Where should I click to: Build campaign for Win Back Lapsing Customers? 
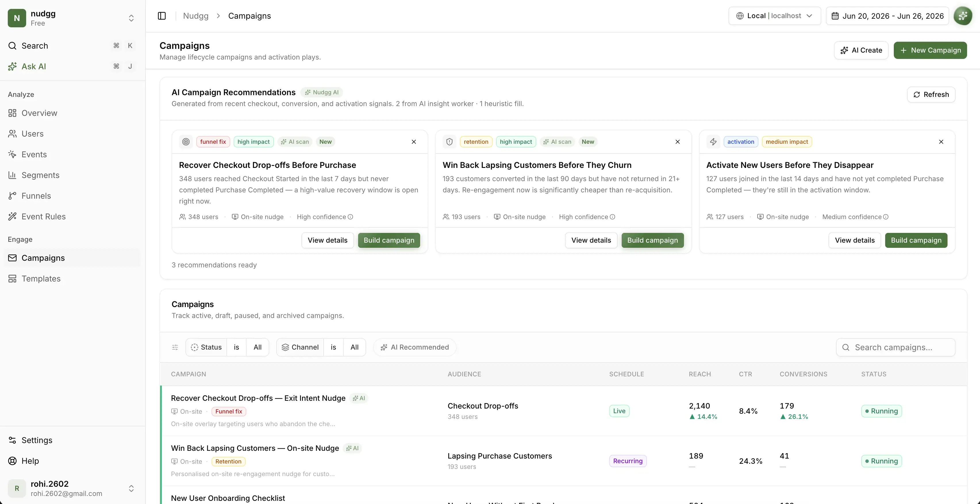point(652,240)
